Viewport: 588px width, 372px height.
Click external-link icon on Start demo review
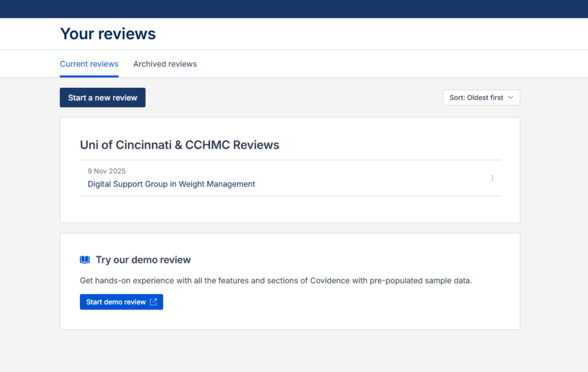coord(153,302)
